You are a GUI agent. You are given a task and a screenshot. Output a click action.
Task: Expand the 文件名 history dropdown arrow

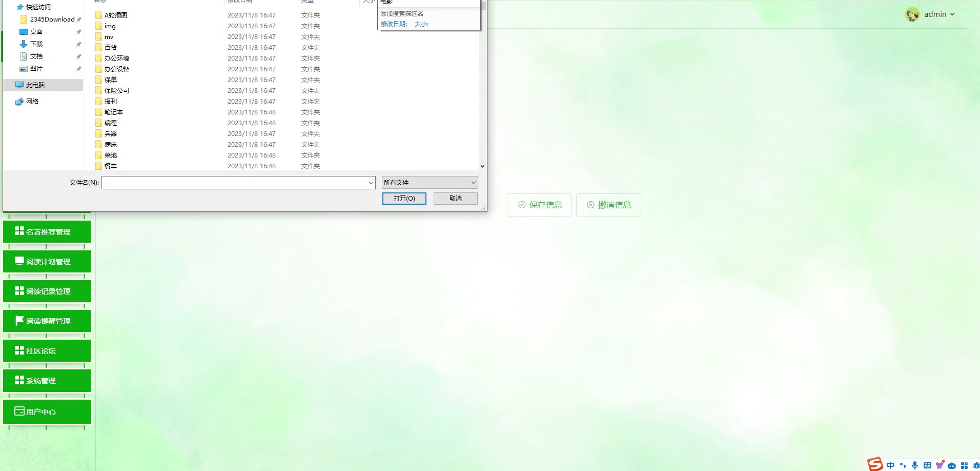(371, 183)
